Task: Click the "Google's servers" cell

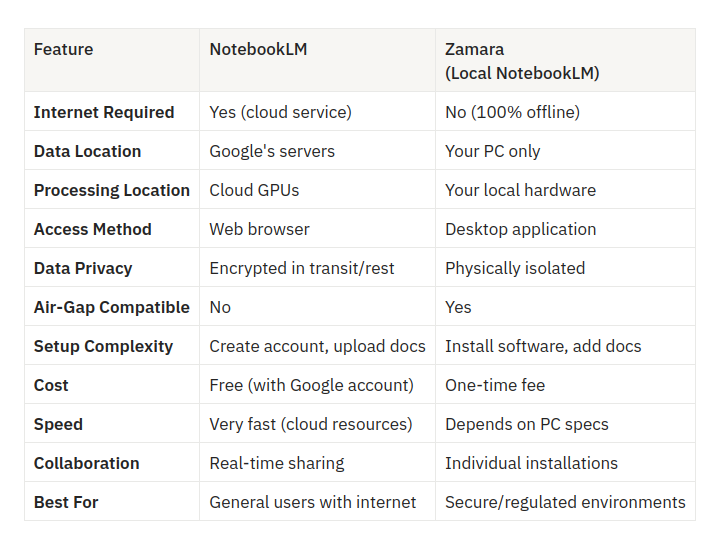Action: 272,151
